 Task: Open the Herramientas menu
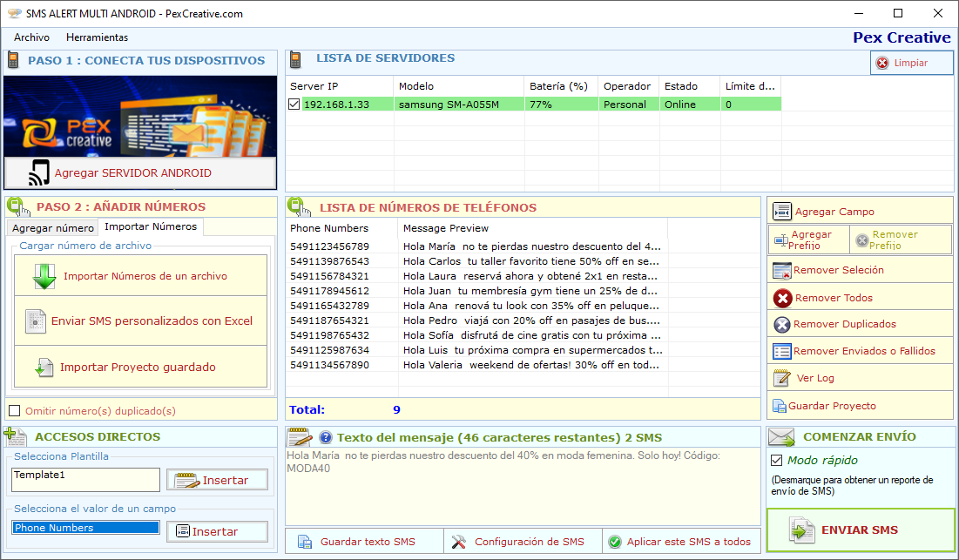[x=98, y=37]
